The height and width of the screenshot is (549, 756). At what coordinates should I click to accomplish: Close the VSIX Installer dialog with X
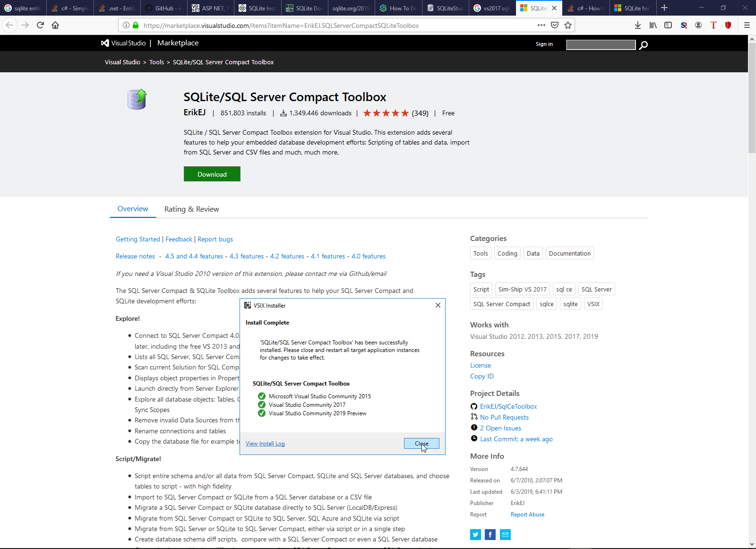(438, 305)
